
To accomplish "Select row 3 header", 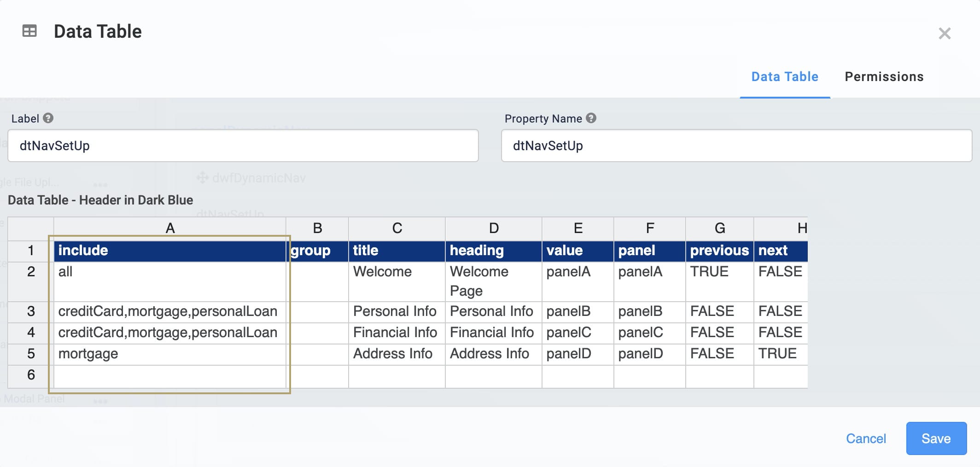I will [31, 311].
